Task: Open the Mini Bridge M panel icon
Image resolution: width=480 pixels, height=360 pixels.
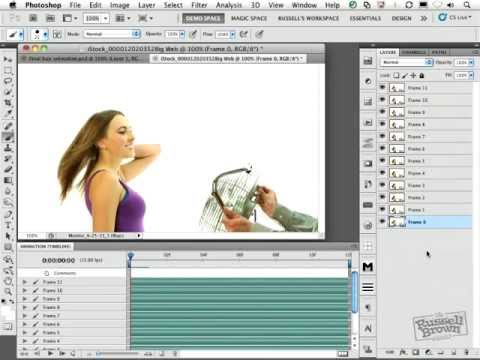Action: (368, 267)
